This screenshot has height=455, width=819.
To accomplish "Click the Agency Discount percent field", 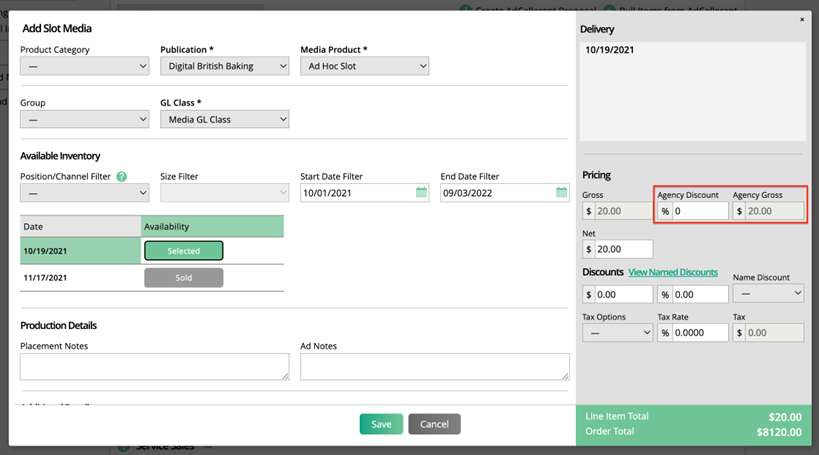I will 700,211.
